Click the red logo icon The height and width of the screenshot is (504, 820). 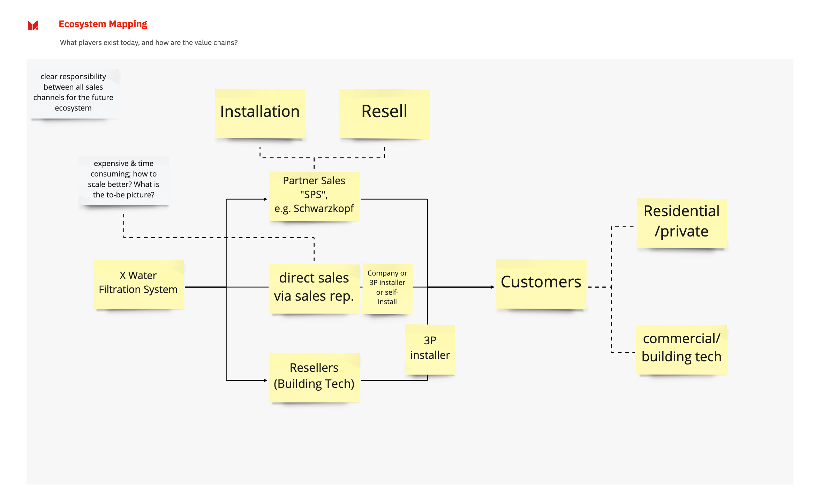[33, 25]
